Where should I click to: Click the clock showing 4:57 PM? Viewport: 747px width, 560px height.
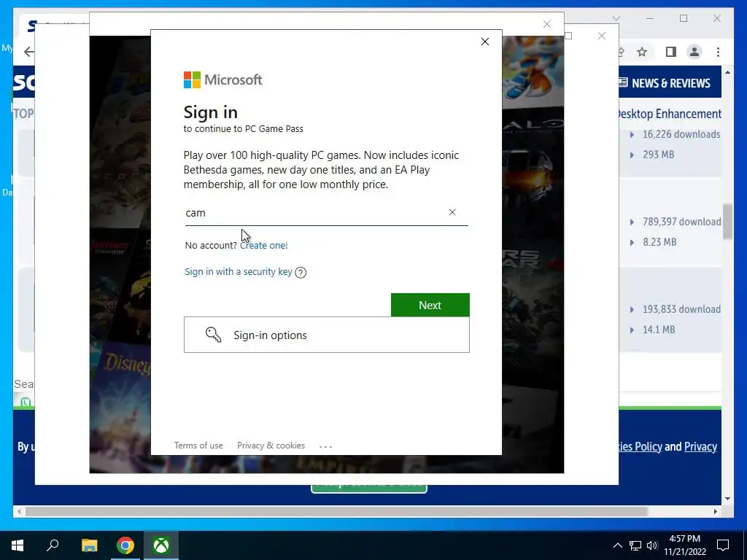point(684,539)
